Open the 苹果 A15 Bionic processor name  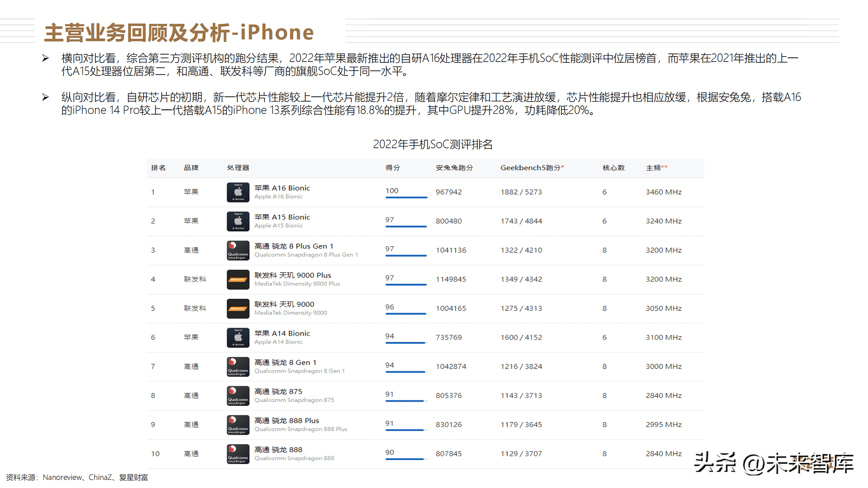[282, 217]
